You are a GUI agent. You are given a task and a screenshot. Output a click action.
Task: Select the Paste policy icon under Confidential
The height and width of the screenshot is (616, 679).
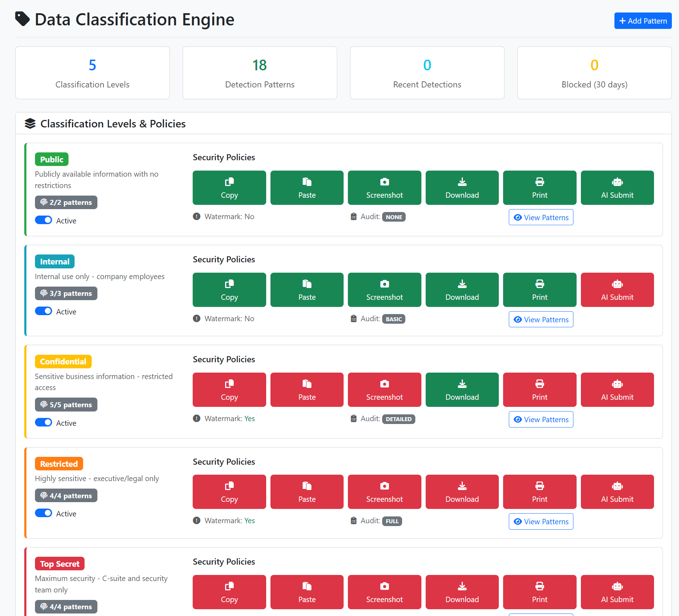307,384
